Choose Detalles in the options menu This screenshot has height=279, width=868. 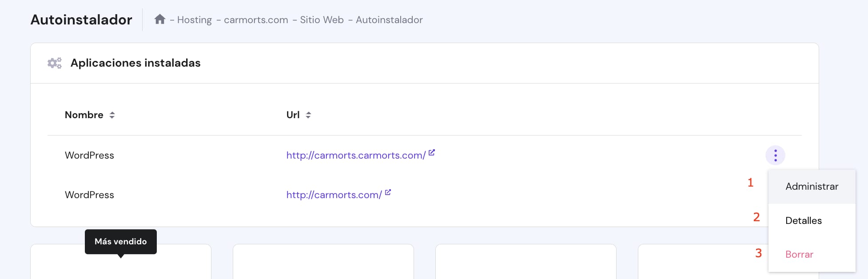[803, 221]
